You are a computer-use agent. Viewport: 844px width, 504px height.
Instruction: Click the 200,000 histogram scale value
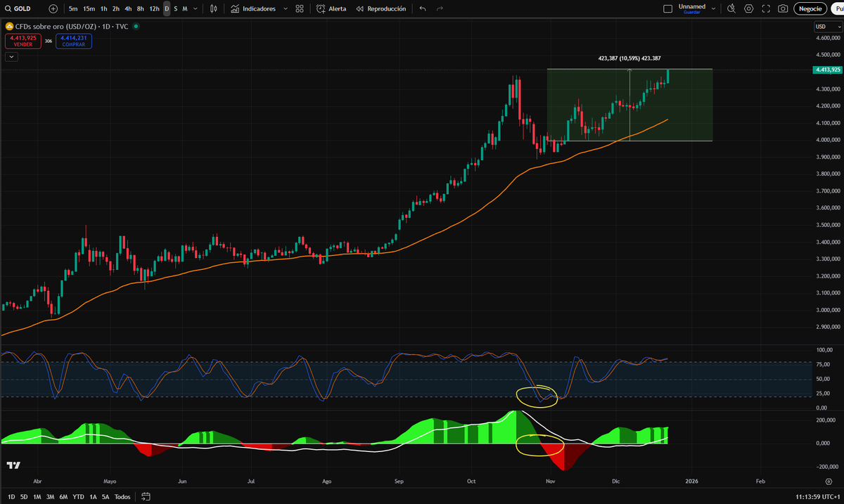827,420
